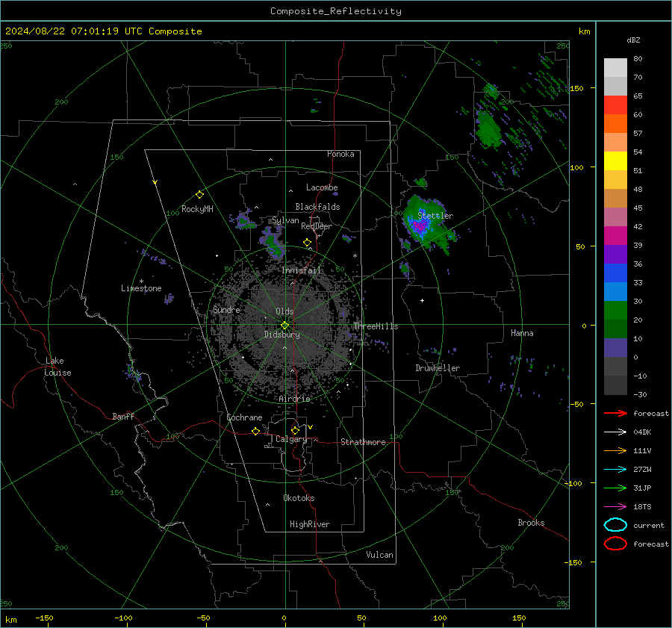Viewport: 672px width, 628px height.
Task: Click the Lacombe city label
Action: tap(322, 187)
